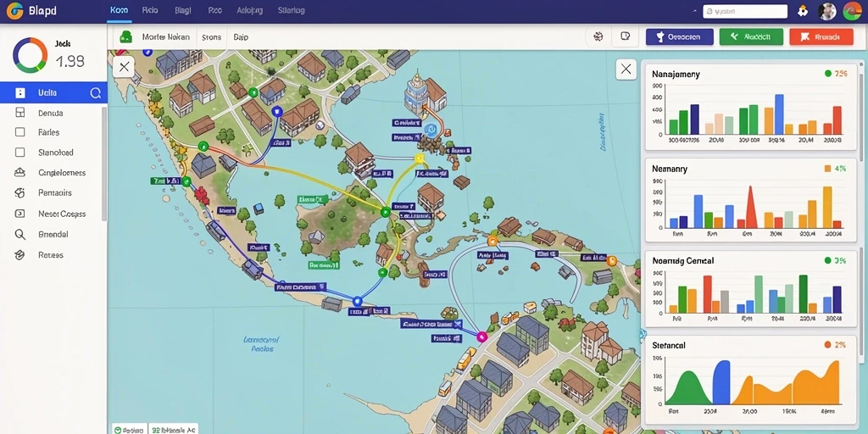
Task: Click the orange marker right of the curved road
Action: (x=611, y=261)
